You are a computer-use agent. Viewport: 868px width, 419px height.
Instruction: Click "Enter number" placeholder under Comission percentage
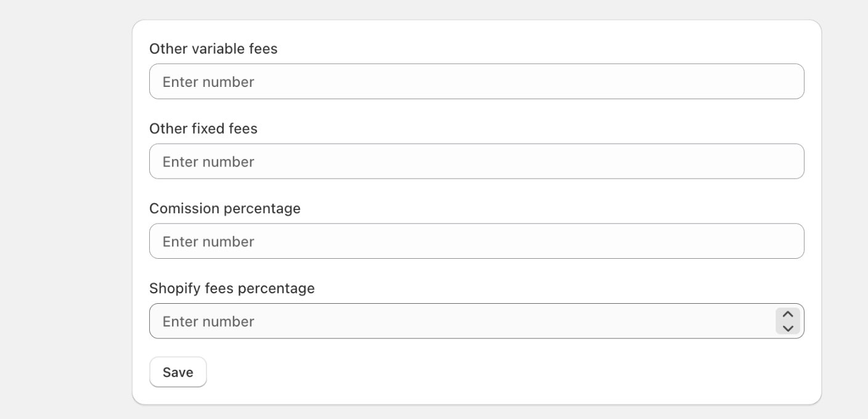(208, 242)
